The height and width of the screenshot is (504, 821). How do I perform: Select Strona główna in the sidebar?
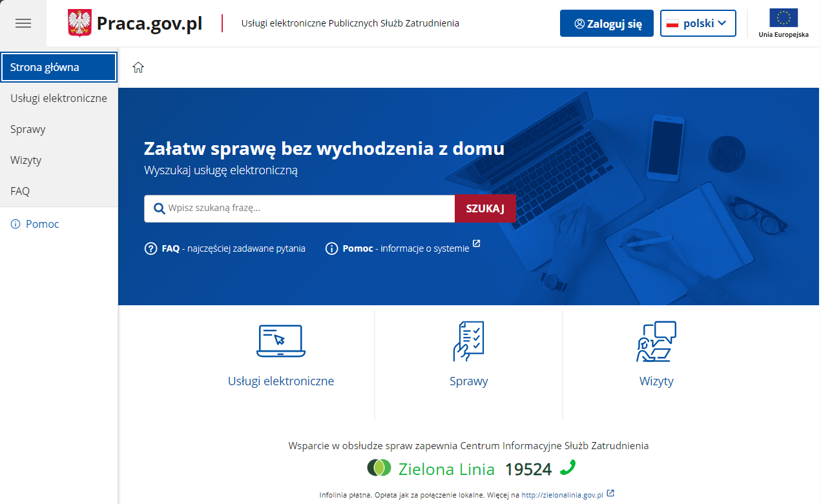(59, 67)
